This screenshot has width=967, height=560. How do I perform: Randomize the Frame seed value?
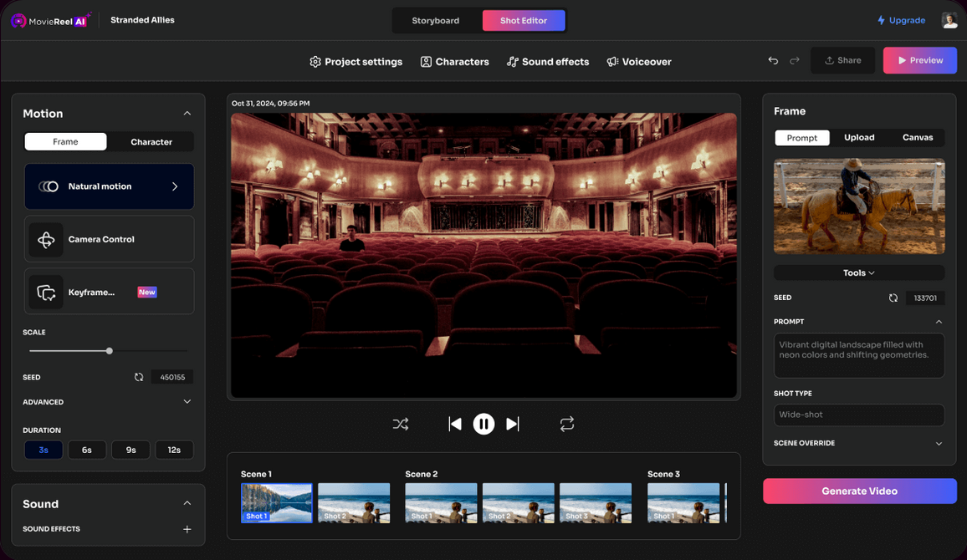893,298
